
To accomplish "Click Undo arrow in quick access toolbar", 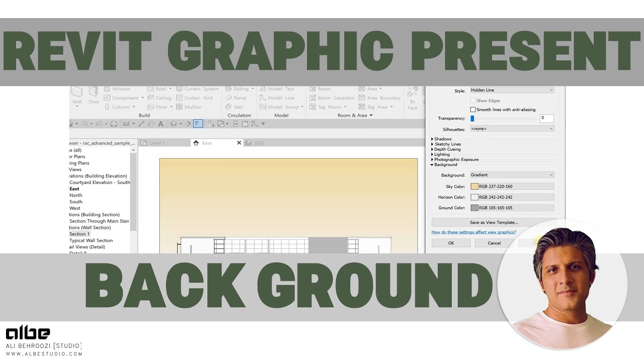I will point(85,124).
